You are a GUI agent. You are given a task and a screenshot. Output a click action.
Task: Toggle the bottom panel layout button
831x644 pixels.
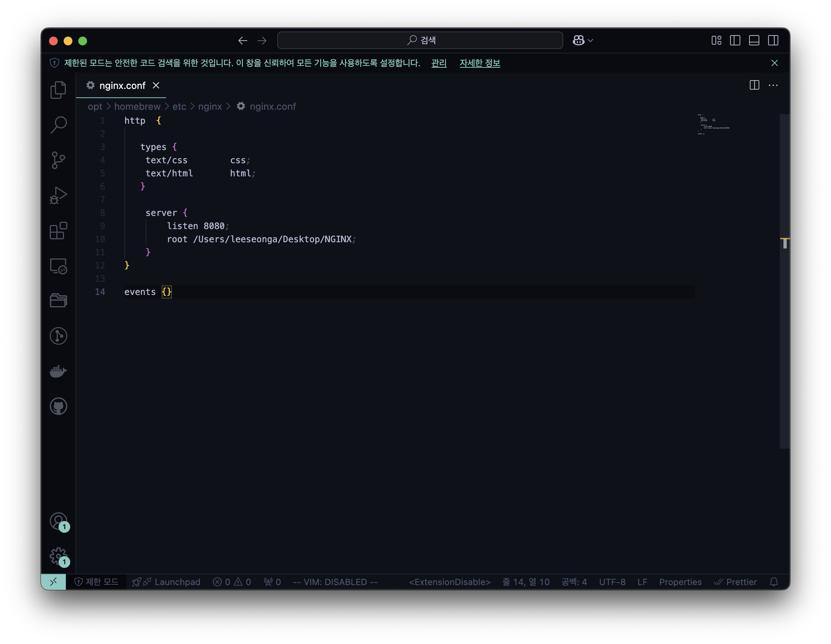(754, 40)
